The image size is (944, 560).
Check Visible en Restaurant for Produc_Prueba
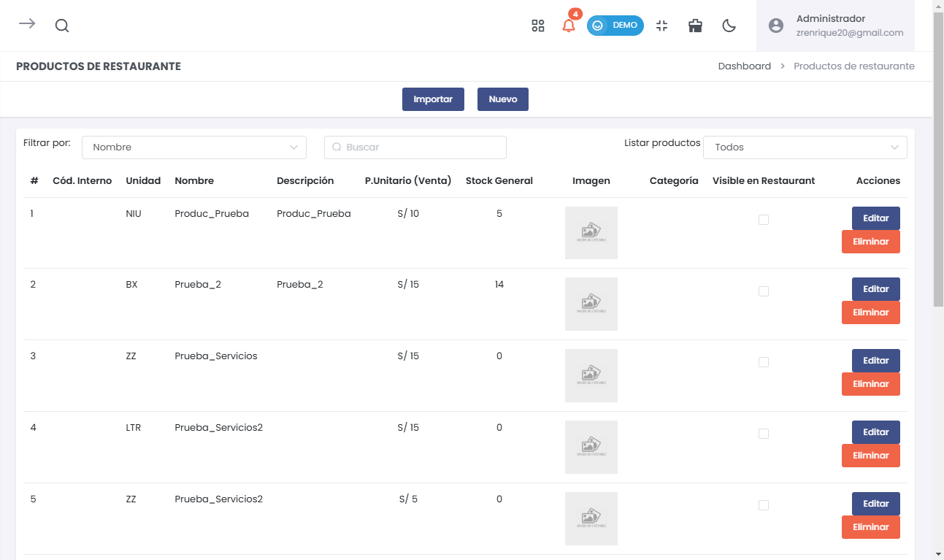(x=764, y=220)
